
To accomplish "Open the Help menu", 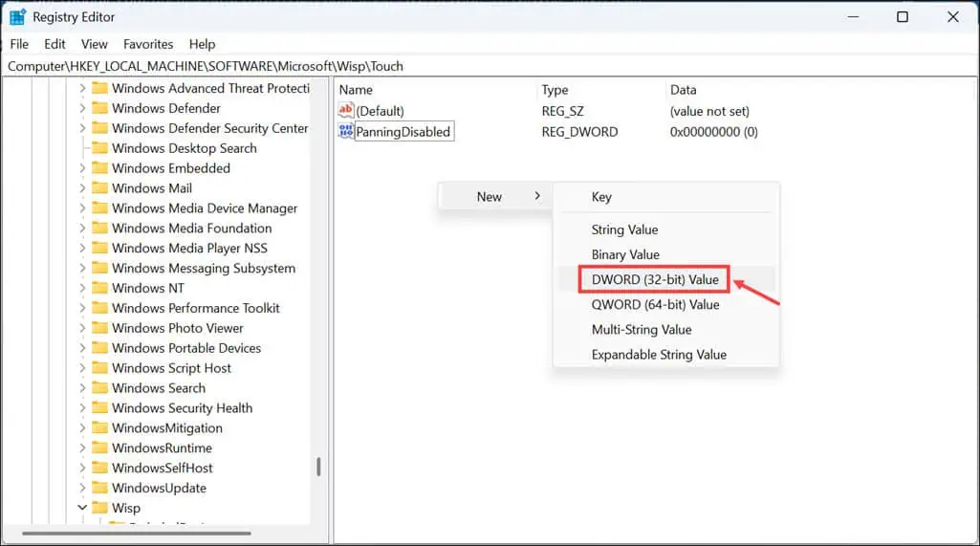I will pos(202,44).
